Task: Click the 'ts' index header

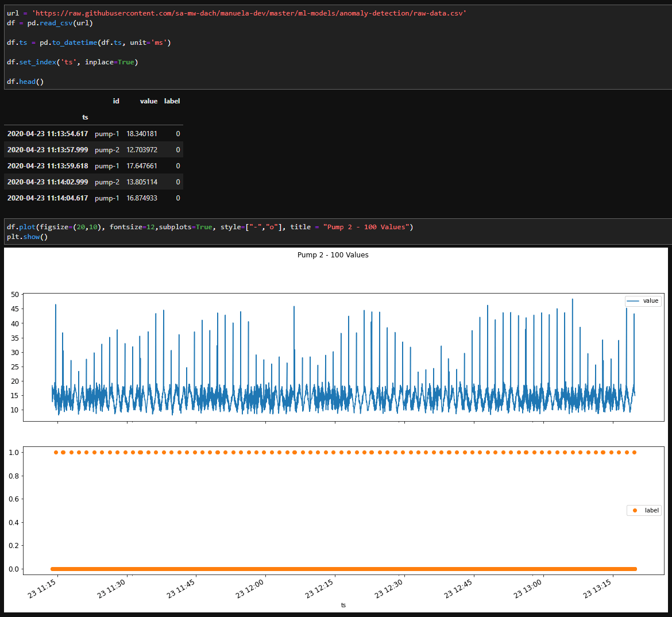Action: (85, 117)
